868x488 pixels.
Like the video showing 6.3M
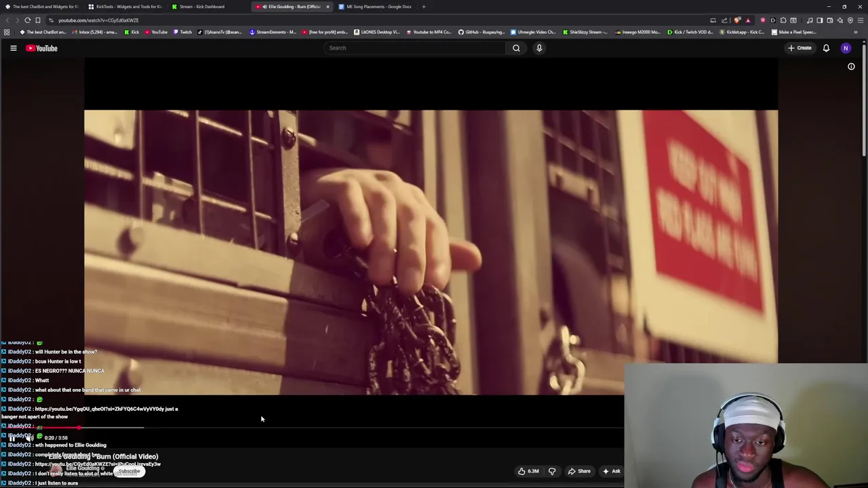tap(528, 471)
